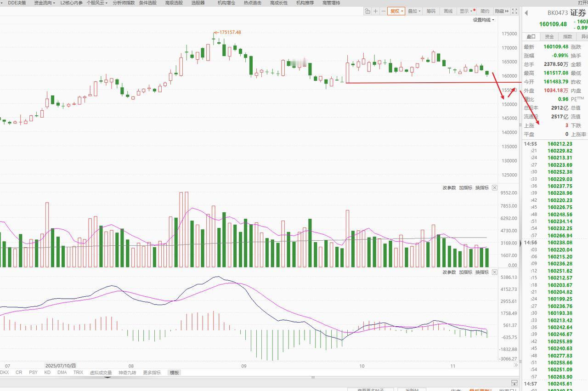Open 热点追击 menu item
The height and width of the screenshot is (391, 588).
(x=253, y=3)
